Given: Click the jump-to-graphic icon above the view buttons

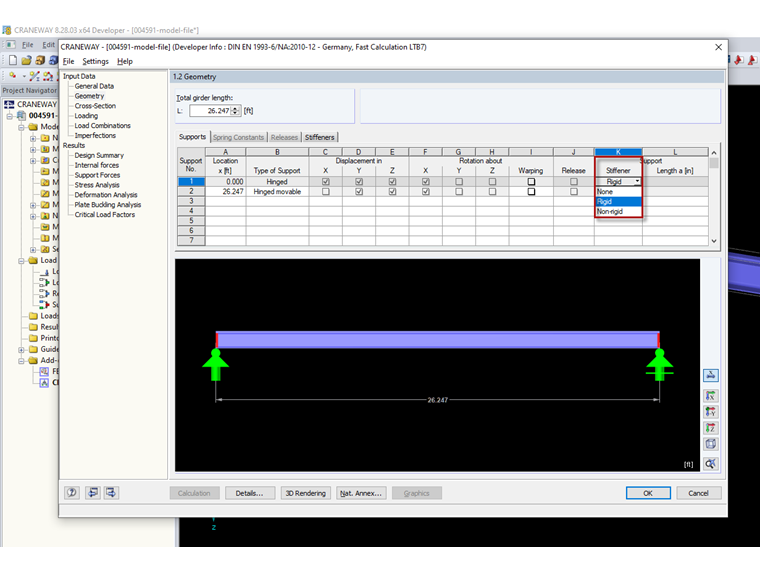Looking at the screenshot, I should pyautogui.click(x=711, y=375).
